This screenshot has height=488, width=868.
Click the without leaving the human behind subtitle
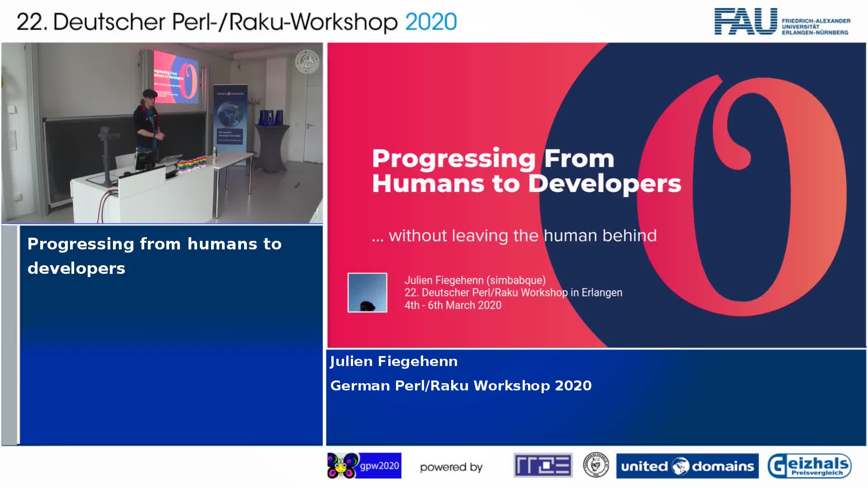click(x=514, y=235)
